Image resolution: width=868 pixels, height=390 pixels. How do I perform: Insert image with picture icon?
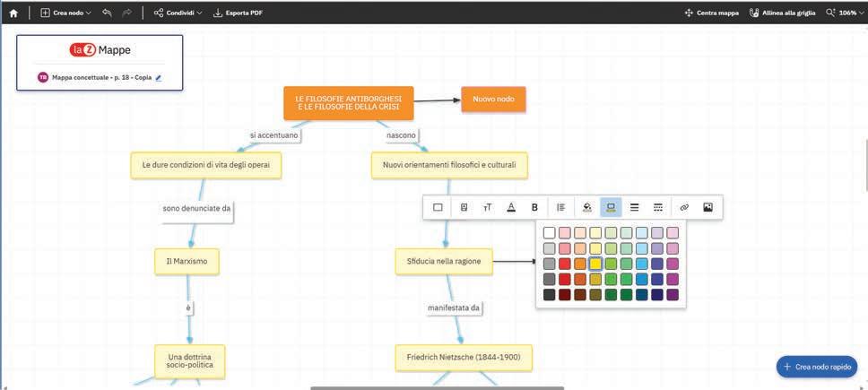click(707, 207)
